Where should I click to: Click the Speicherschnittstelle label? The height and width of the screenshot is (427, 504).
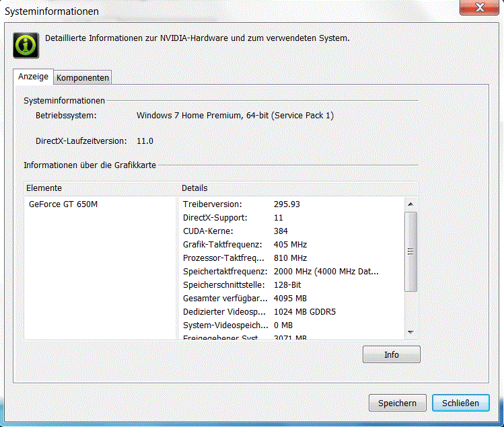(223, 285)
